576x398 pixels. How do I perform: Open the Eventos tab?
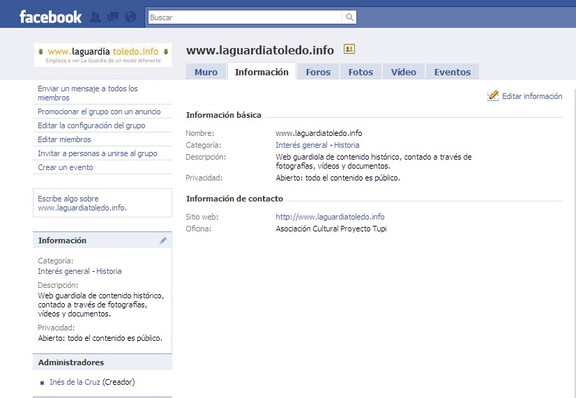click(x=452, y=72)
